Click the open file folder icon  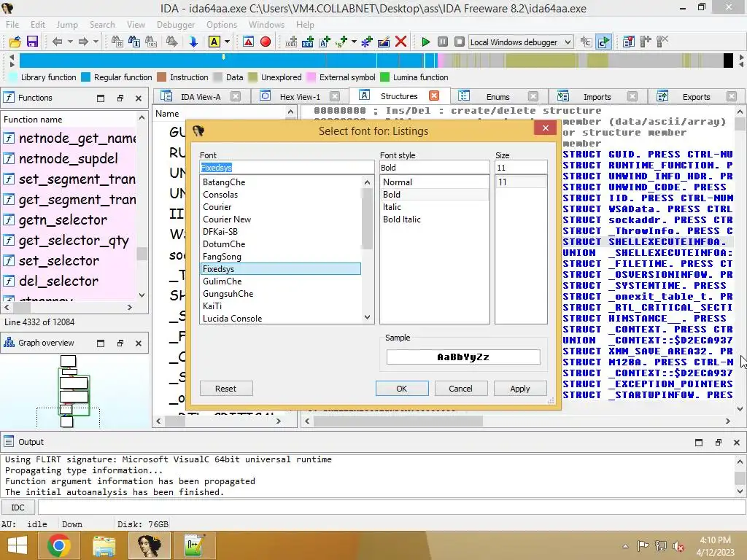(x=15, y=42)
